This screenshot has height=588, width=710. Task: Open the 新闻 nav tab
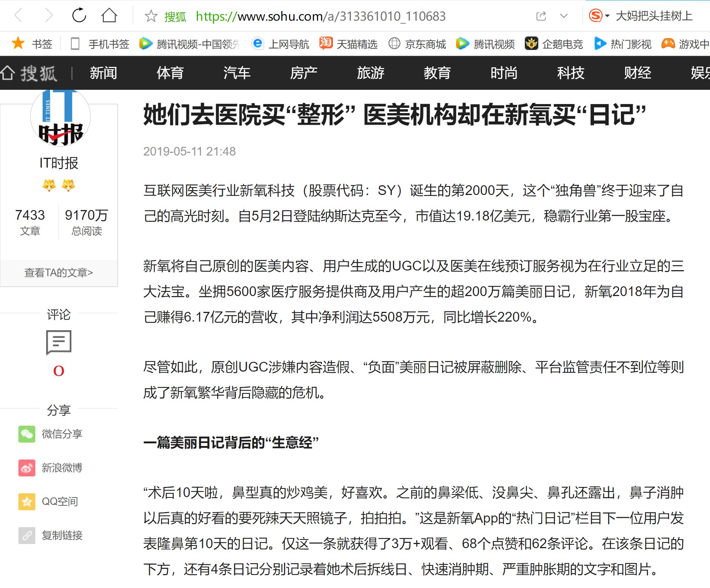[x=103, y=73]
